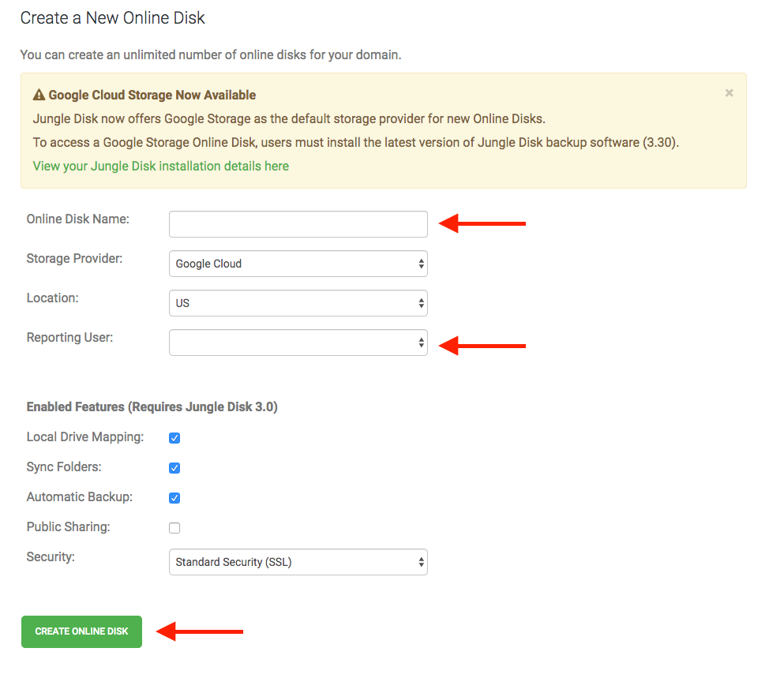
Task: Click the warning triangle icon in alert
Action: 39,95
